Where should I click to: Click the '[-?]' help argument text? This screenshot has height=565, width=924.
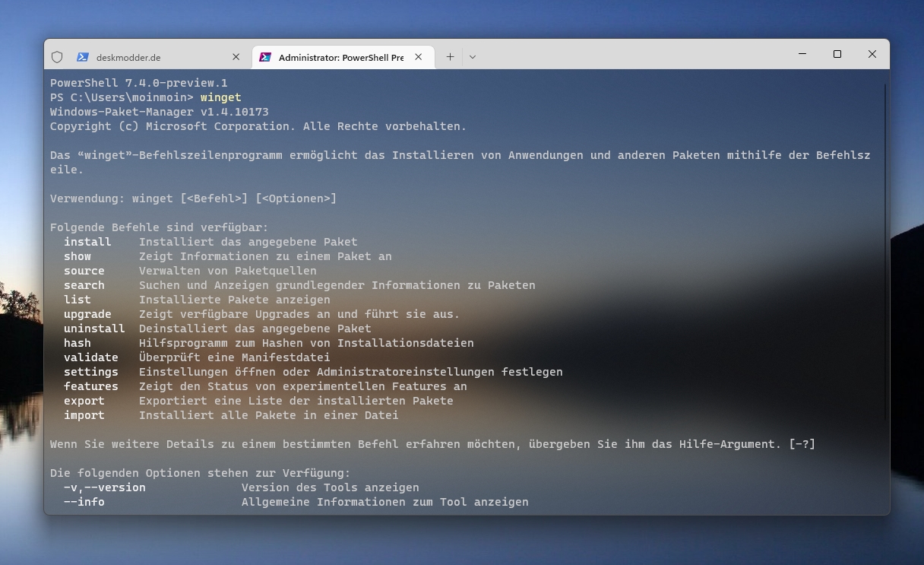(x=802, y=444)
